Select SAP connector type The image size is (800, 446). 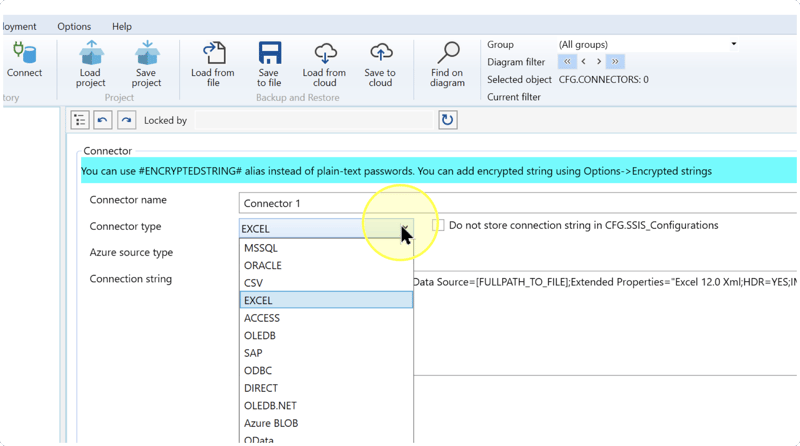tap(326, 353)
